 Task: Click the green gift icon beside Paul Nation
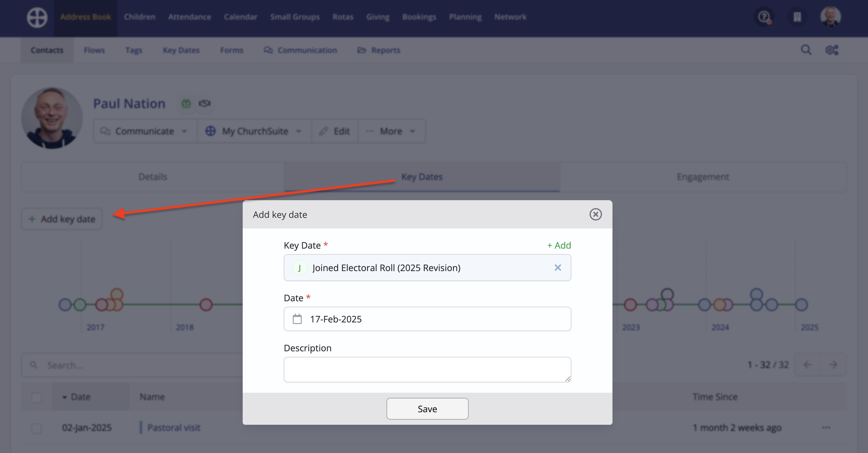tap(186, 103)
